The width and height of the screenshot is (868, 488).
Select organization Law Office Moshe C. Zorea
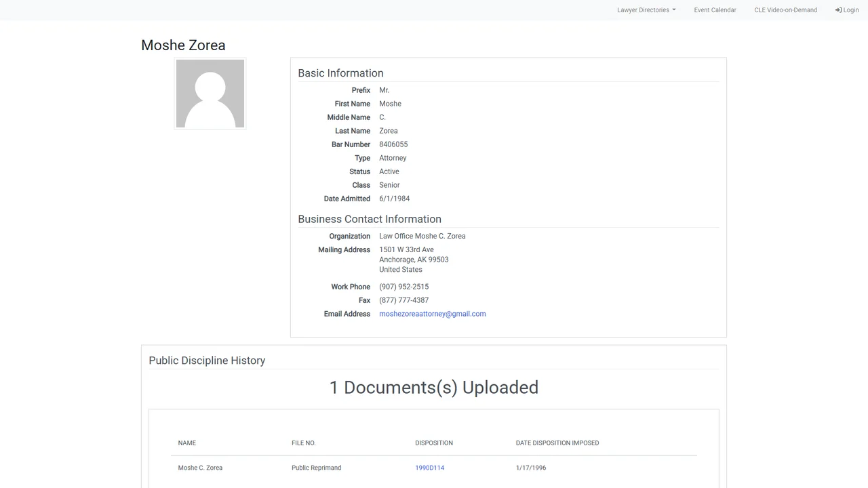[x=422, y=236]
